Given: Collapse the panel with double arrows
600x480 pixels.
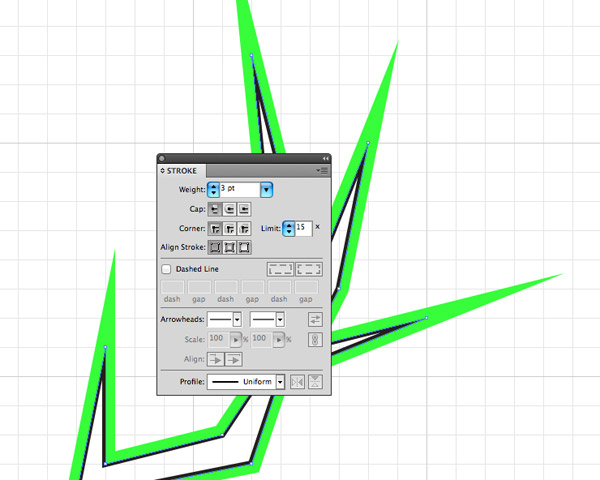Looking at the screenshot, I should click(325, 158).
